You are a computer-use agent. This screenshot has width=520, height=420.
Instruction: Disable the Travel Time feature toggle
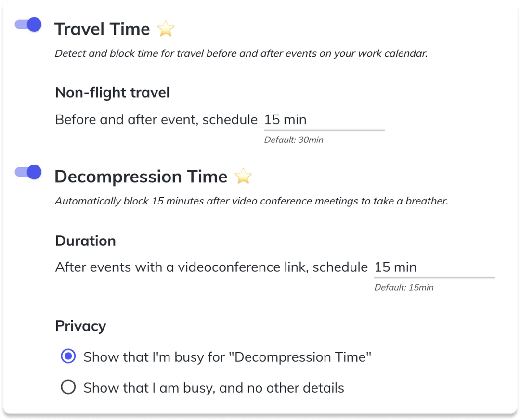coord(27,25)
